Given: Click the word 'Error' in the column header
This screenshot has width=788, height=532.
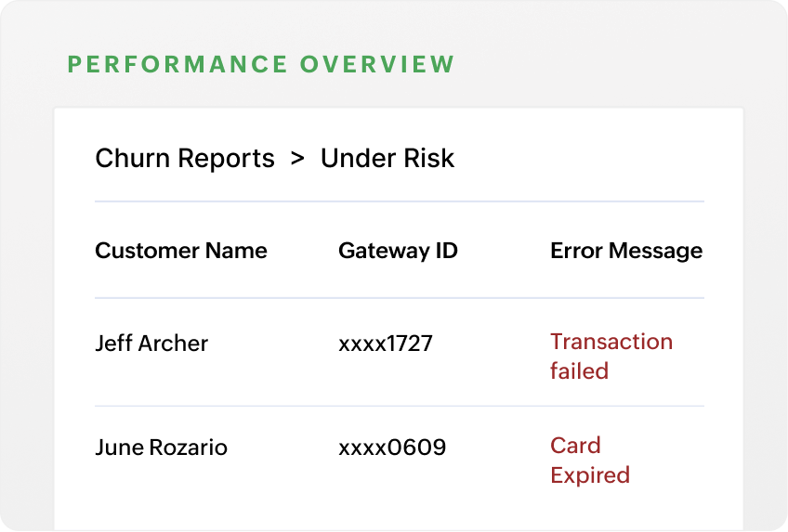Looking at the screenshot, I should pos(576,251).
